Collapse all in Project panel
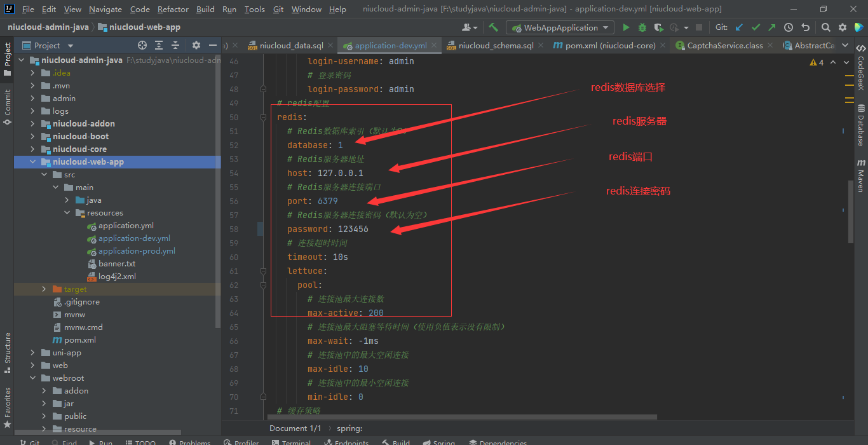 click(175, 45)
